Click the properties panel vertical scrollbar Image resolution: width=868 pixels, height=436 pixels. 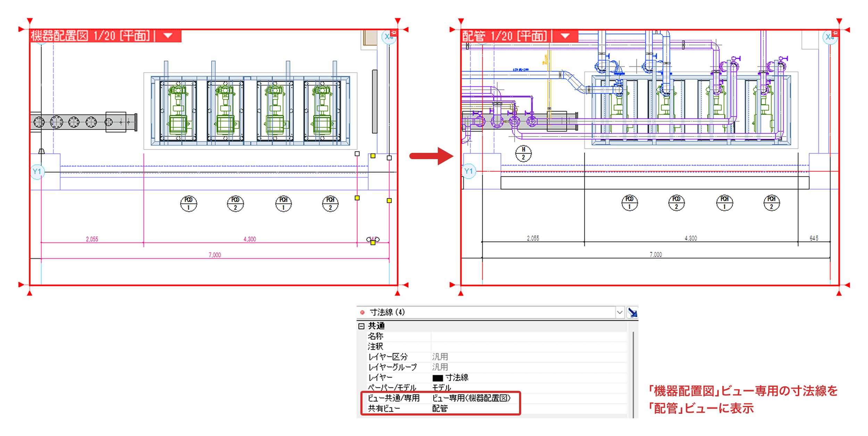(633, 372)
